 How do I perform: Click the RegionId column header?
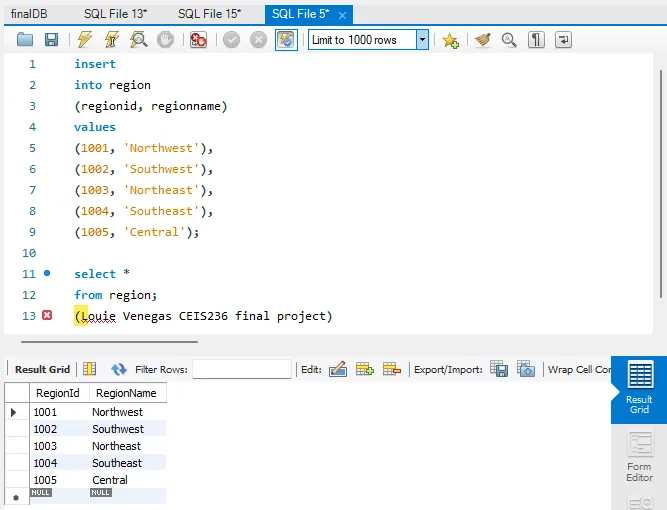point(60,393)
